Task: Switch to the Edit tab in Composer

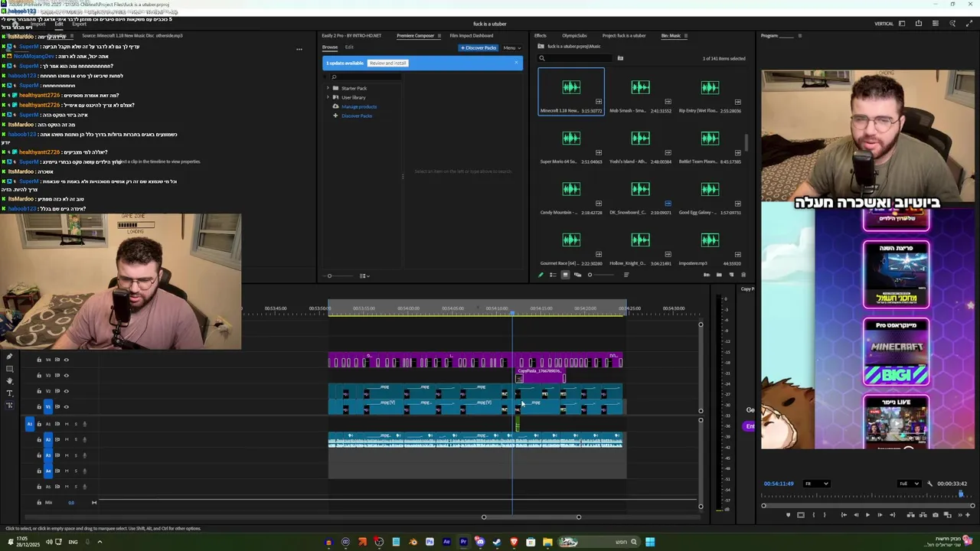Action: (349, 47)
